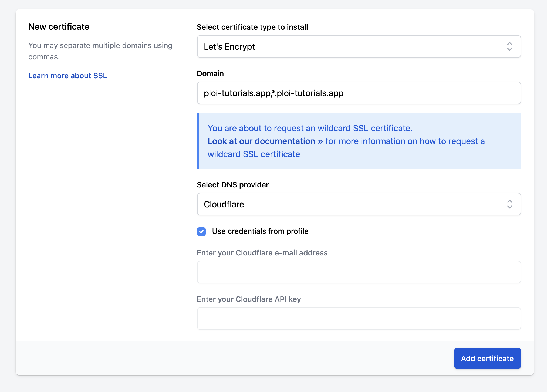This screenshot has width=547, height=392.
Task: Click the 'New certificate' heading
Action: click(x=59, y=27)
